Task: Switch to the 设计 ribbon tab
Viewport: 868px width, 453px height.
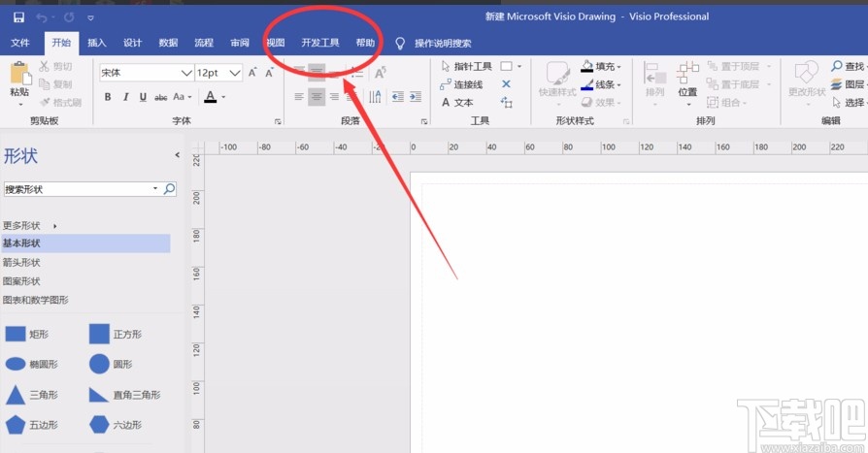Action: pos(132,43)
